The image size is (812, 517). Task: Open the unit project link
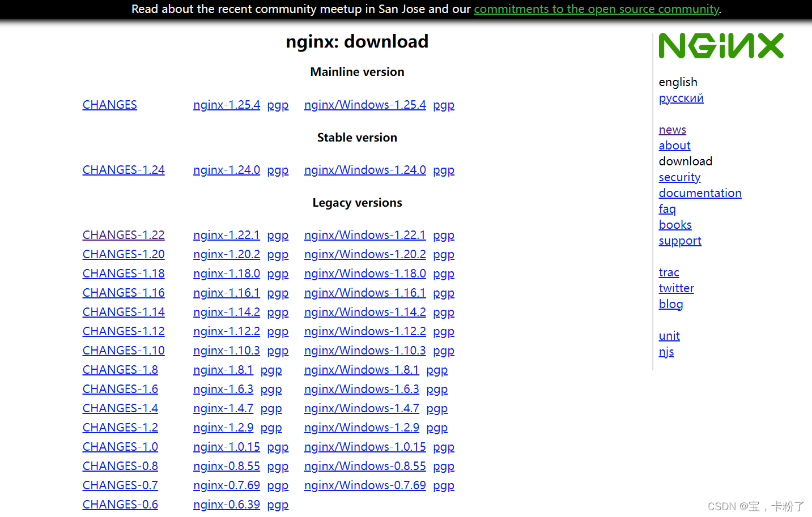tap(669, 336)
